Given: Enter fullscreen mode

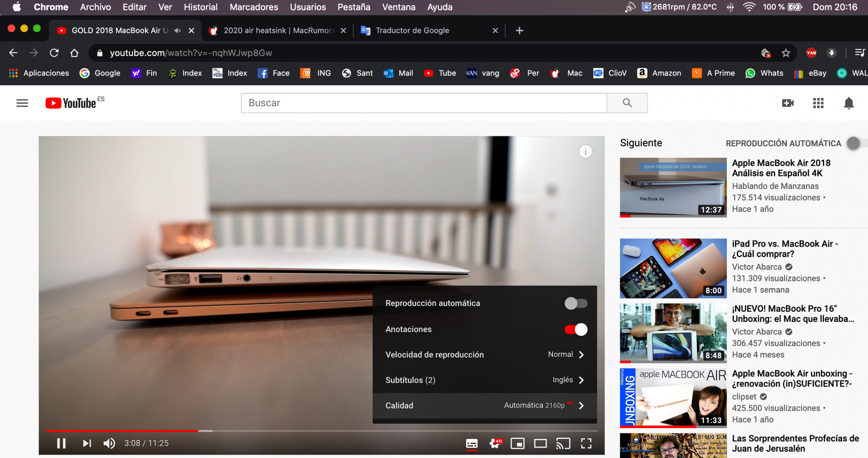Looking at the screenshot, I should click(x=586, y=443).
